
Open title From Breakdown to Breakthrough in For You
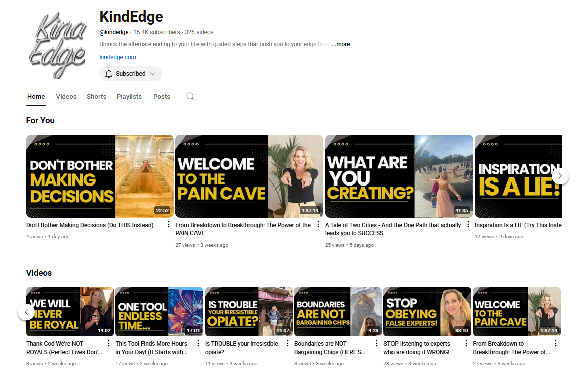pos(243,229)
